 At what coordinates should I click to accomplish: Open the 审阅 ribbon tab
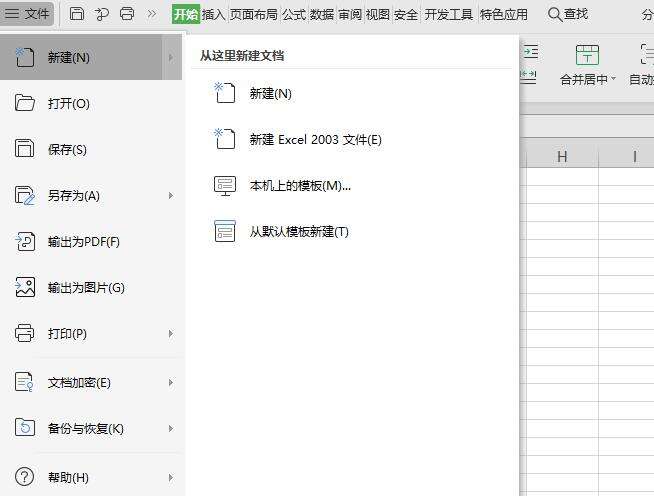click(350, 15)
